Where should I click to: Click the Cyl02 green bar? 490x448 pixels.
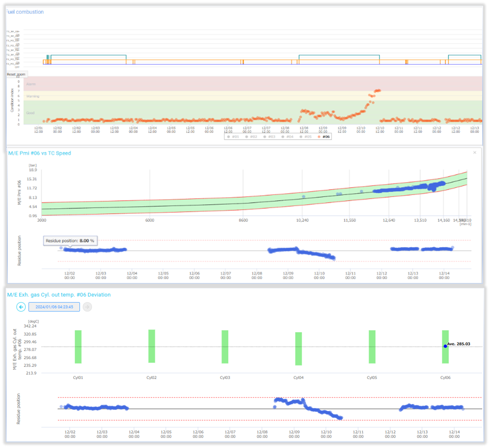click(x=152, y=347)
